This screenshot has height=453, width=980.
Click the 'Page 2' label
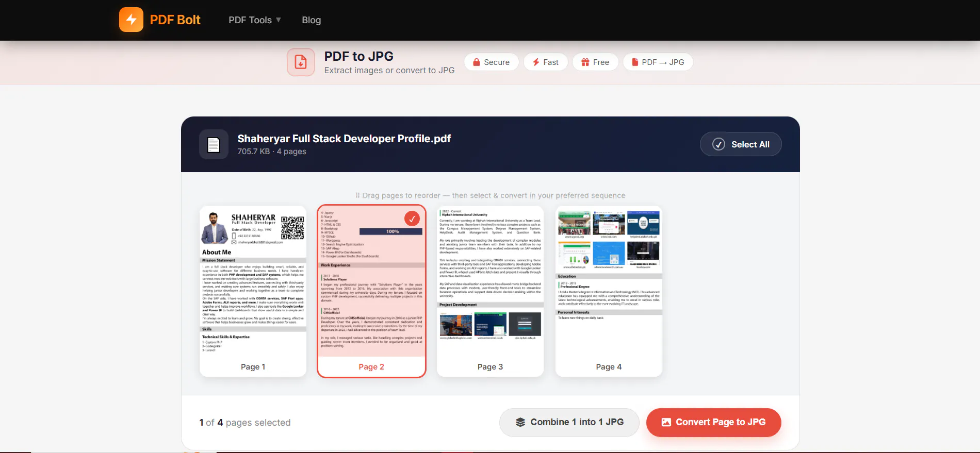coord(371,367)
